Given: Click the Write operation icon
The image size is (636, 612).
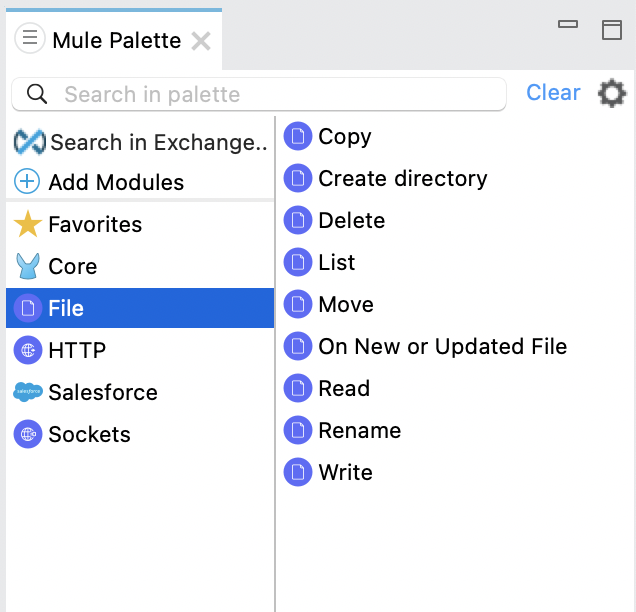Looking at the screenshot, I should (298, 472).
